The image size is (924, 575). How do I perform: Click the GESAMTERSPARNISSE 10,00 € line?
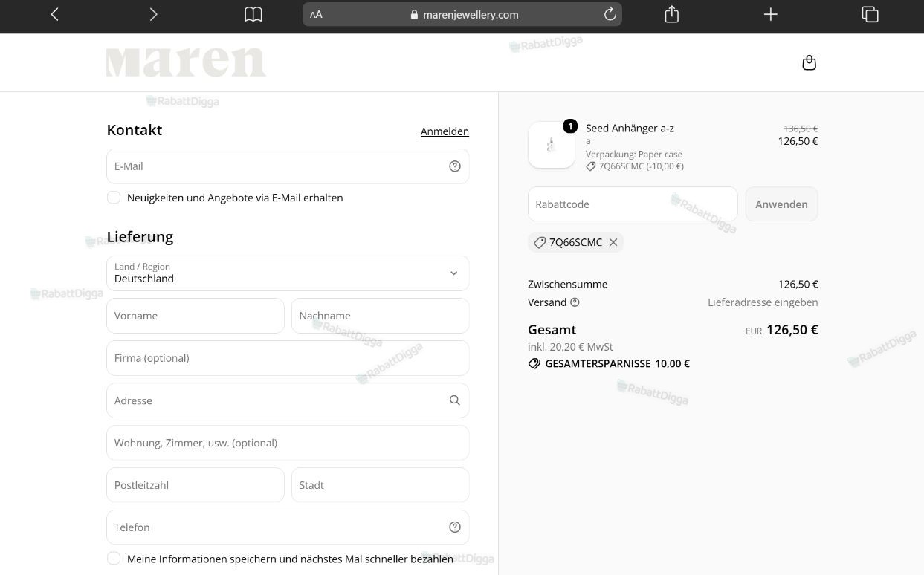tap(609, 364)
